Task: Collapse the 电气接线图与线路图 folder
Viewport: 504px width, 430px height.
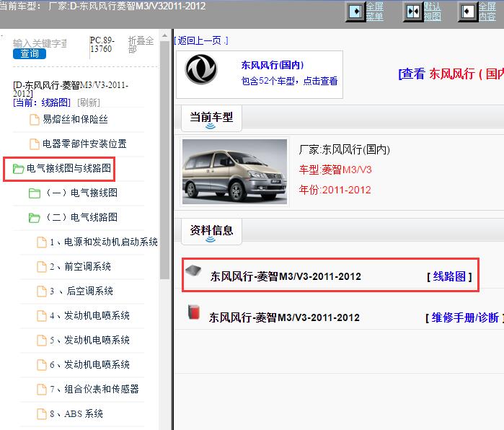Action: (68, 168)
